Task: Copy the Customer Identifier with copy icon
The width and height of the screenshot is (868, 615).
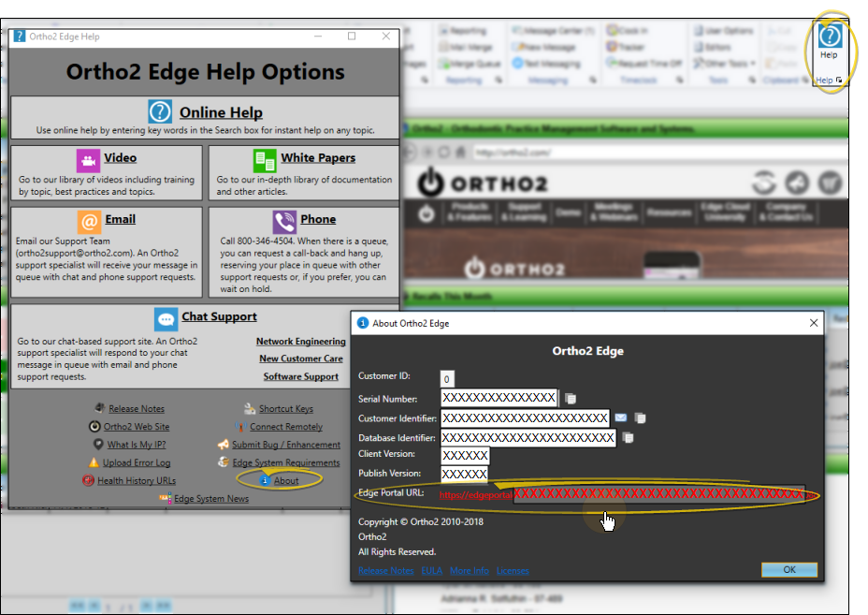Action: [x=640, y=417]
